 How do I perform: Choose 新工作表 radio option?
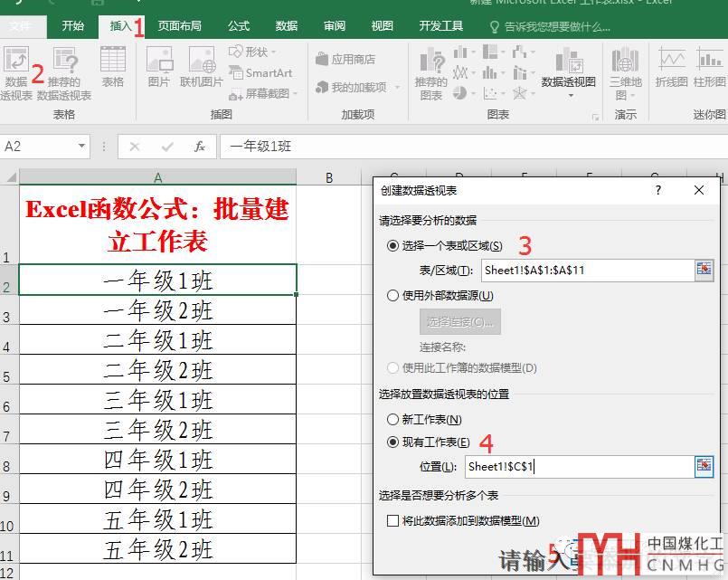tap(392, 420)
